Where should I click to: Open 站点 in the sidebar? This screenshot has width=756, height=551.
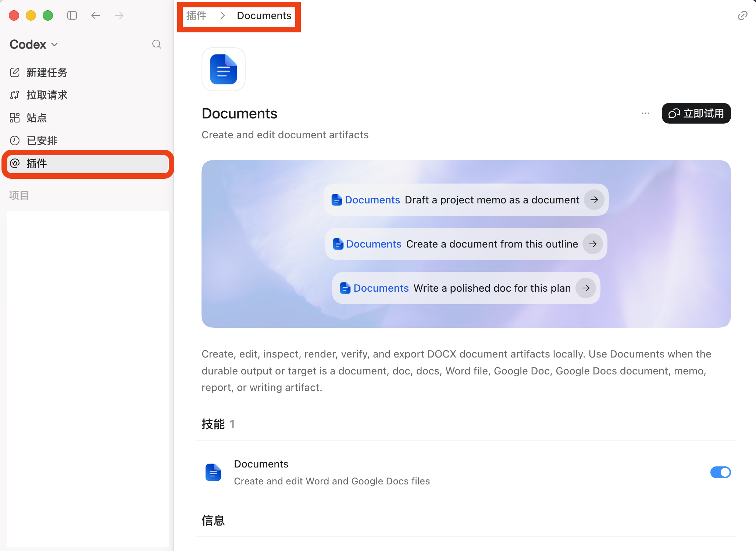[88, 118]
